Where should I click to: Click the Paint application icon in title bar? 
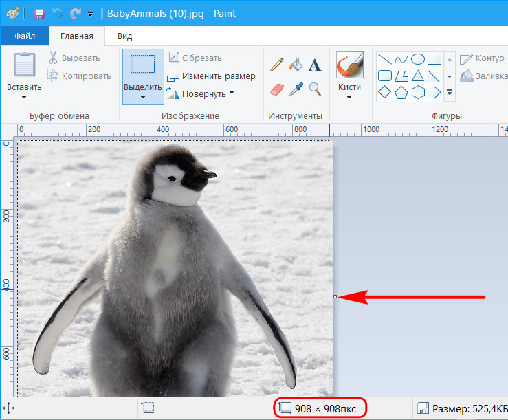[12, 14]
